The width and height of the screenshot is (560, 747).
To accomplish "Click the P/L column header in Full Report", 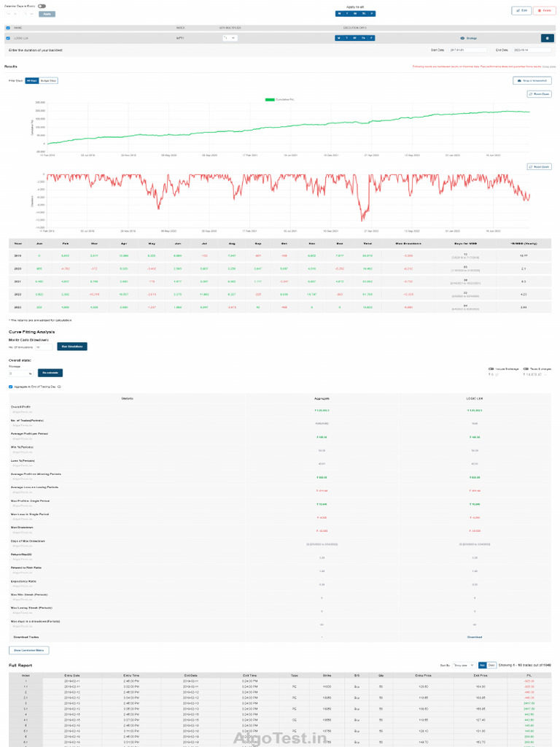I will [x=529, y=675].
